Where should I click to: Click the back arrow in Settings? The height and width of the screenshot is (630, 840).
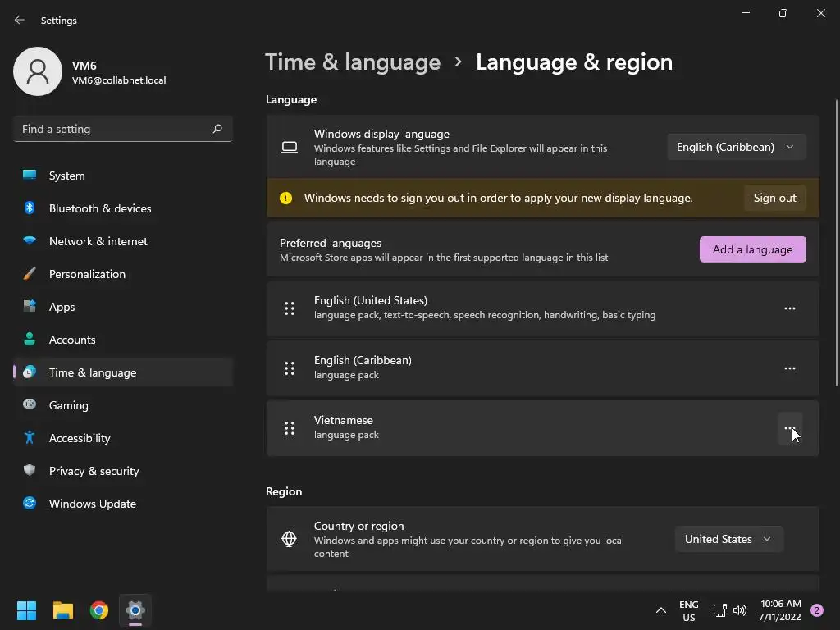20,20
